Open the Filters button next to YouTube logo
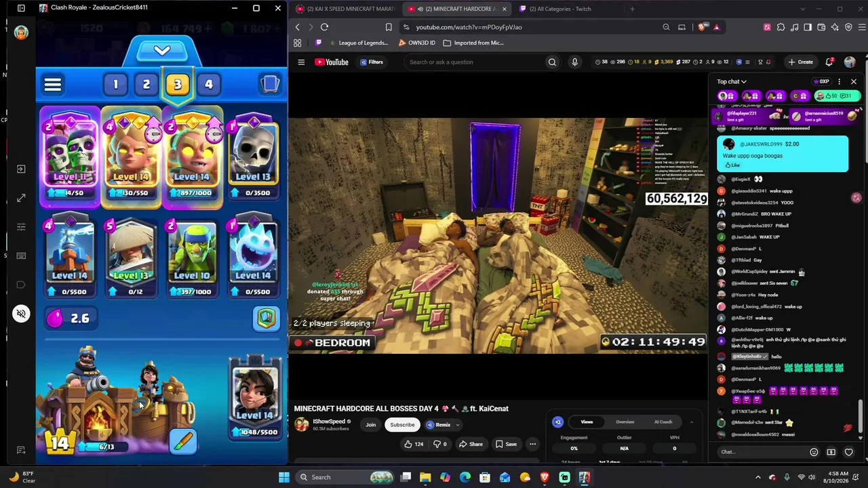 [372, 62]
